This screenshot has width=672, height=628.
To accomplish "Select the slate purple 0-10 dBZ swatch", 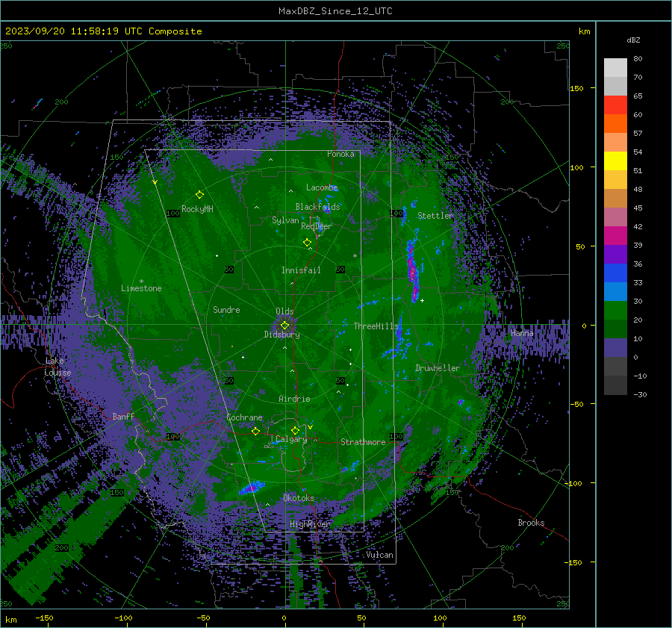I will pos(615,348).
